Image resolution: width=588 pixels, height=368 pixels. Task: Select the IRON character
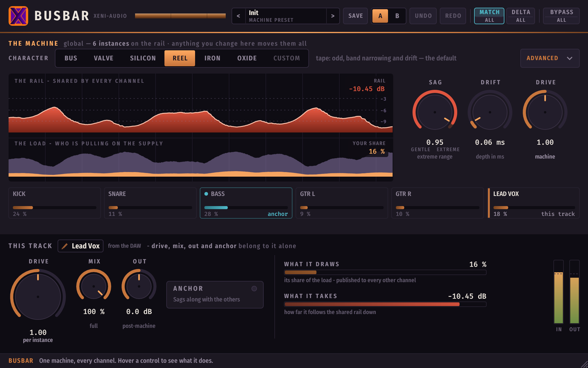[x=212, y=58]
